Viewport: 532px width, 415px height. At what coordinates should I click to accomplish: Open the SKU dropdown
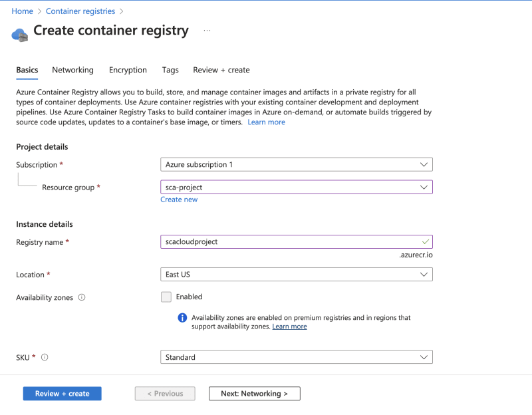click(296, 357)
